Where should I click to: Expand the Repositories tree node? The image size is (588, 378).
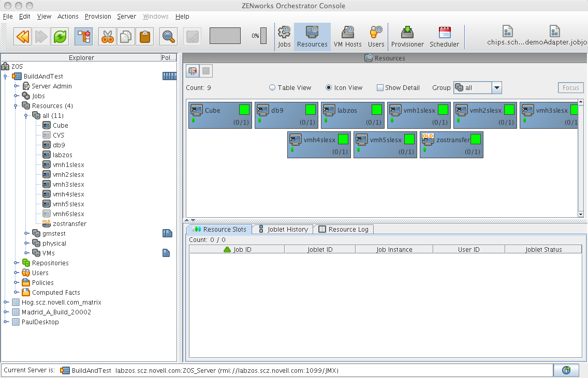click(16, 263)
